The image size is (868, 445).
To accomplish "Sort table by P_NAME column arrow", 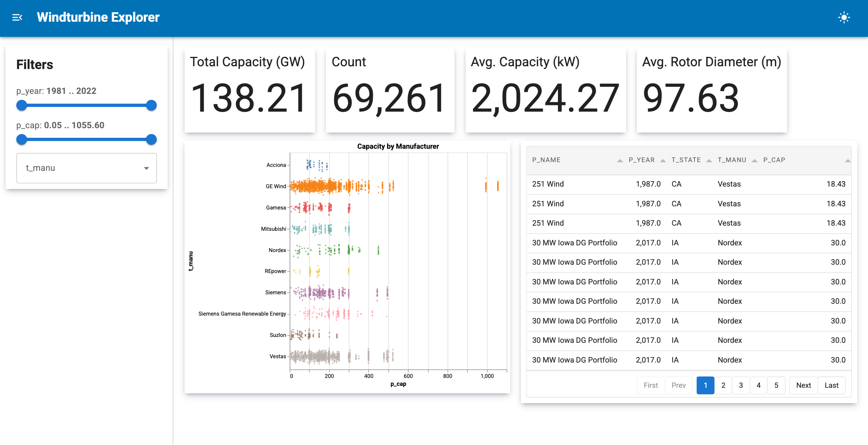I will coord(620,161).
